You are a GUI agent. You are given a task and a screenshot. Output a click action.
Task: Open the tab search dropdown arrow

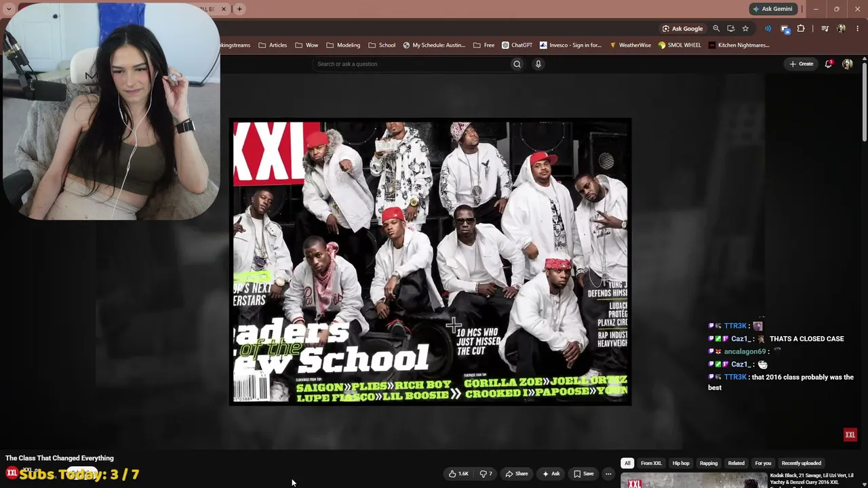point(9,9)
